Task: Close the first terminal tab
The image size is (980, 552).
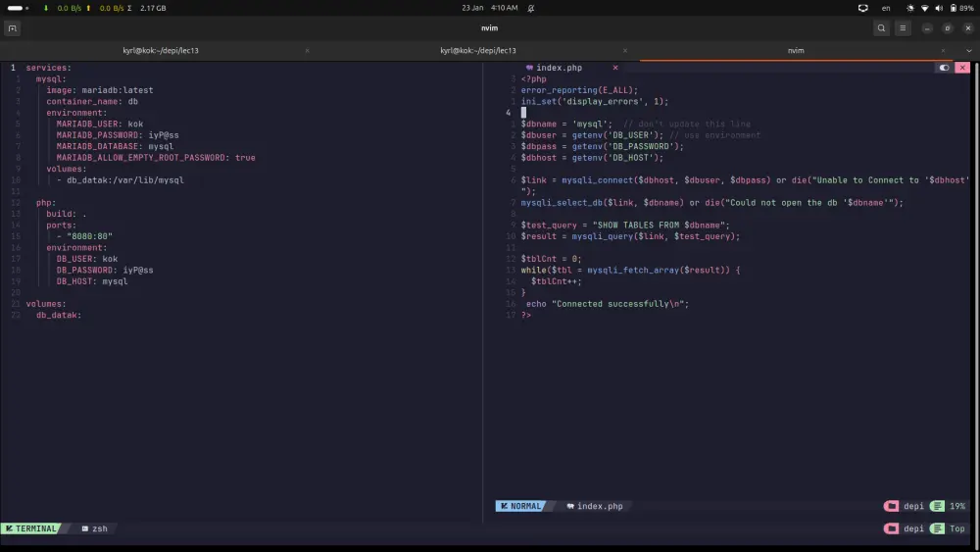Action: pyautogui.click(x=307, y=50)
